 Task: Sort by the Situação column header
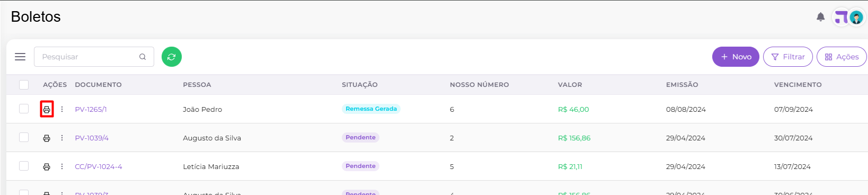pos(360,85)
